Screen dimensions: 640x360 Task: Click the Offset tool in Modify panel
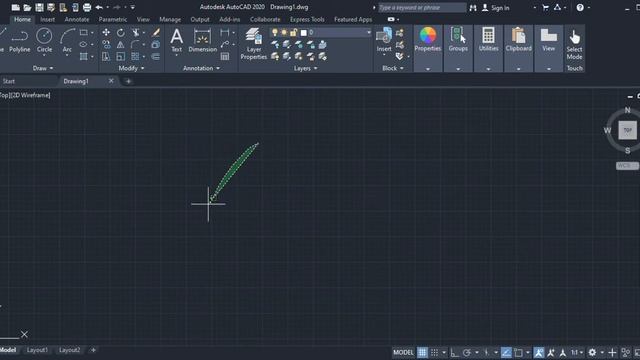click(x=156, y=56)
